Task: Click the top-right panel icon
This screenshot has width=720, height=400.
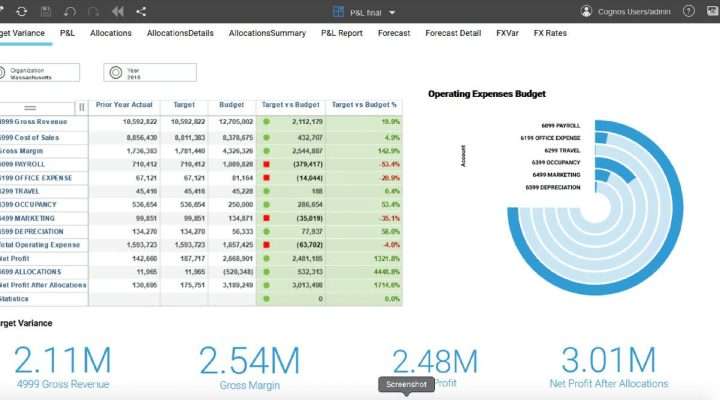Action: [x=713, y=11]
